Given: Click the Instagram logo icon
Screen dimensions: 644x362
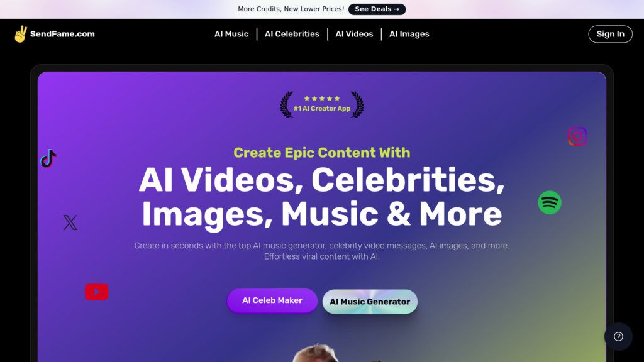Looking at the screenshot, I should 577,136.
